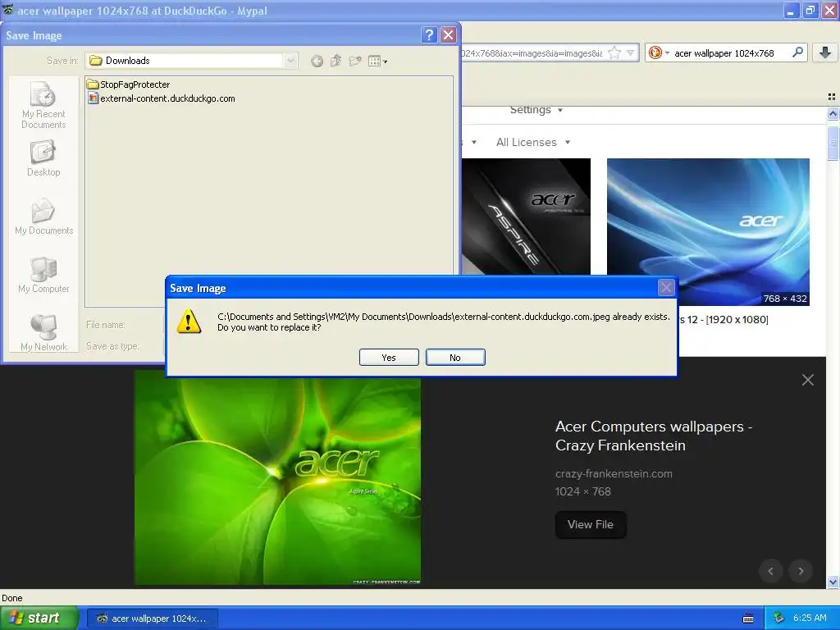Image resolution: width=840 pixels, height=630 pixels.
Task: Go to Desktop in places bar
Action: point(43,158)
